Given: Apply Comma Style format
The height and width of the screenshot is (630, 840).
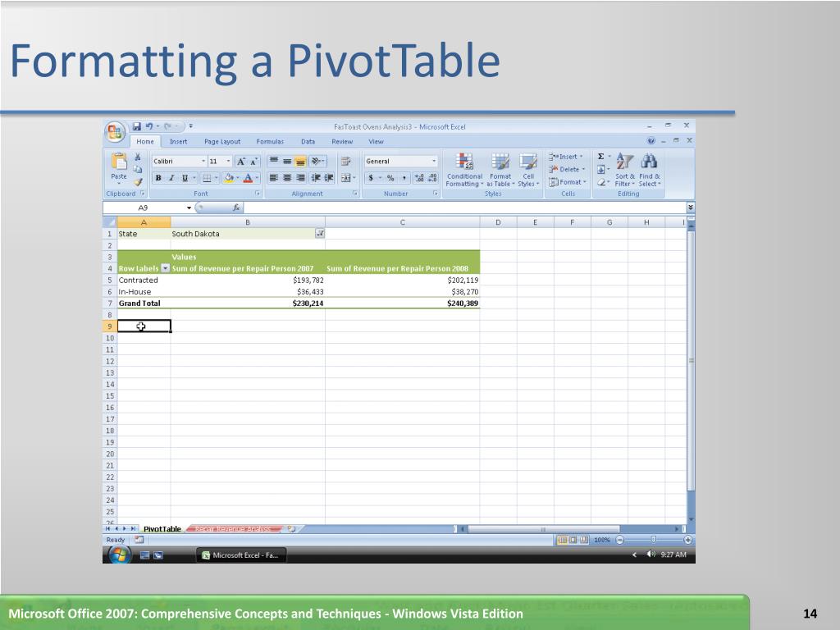Looking at the screenshot, I should point(404,178).
